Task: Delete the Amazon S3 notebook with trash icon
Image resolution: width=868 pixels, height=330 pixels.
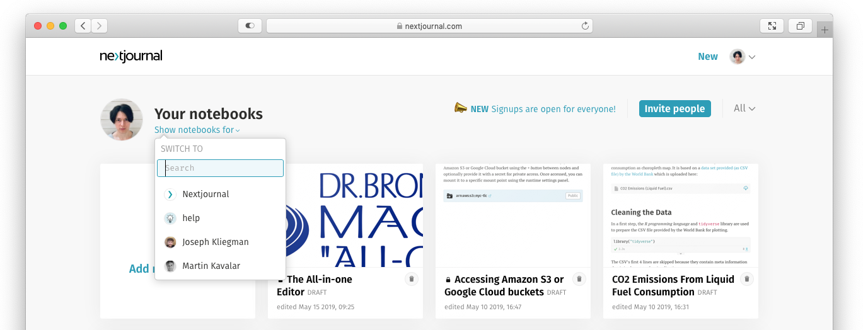Action: point(579,279)
